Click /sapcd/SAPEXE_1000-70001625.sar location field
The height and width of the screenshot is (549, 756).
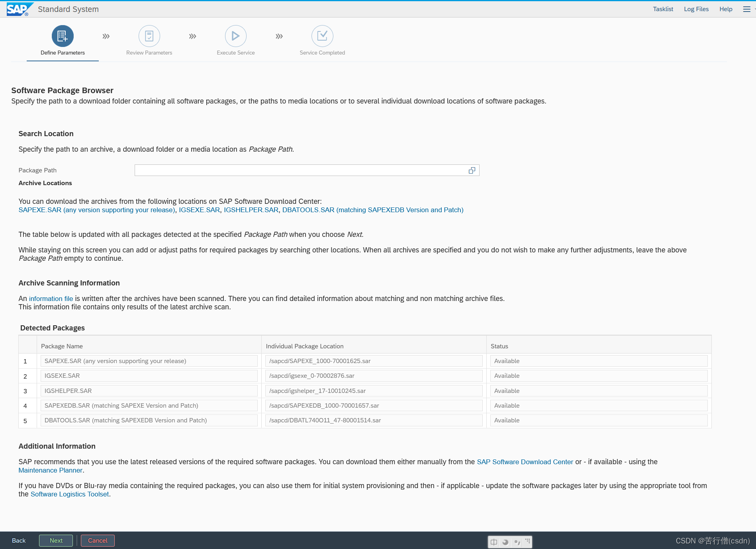(374, 361)
